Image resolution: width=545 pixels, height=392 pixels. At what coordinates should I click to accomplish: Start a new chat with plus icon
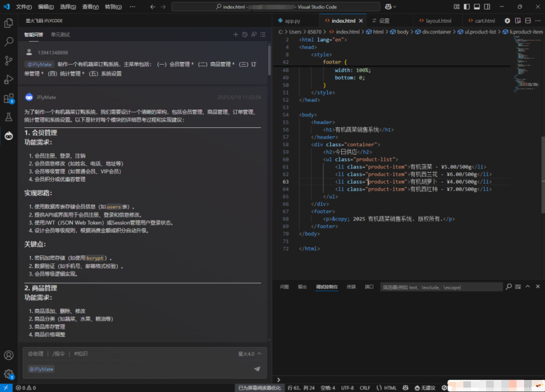(235, 34)
